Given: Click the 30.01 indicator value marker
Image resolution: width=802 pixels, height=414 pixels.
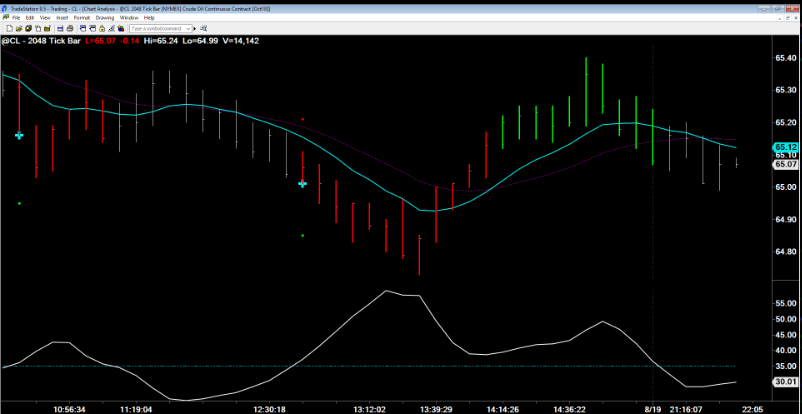Looking at the screenshot, I should click(786, 381).
